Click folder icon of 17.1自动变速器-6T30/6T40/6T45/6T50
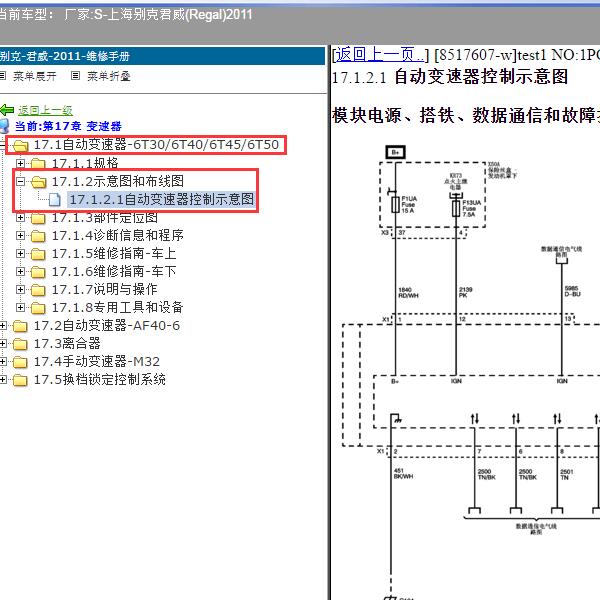600x600 pixels. click(21, 145)
